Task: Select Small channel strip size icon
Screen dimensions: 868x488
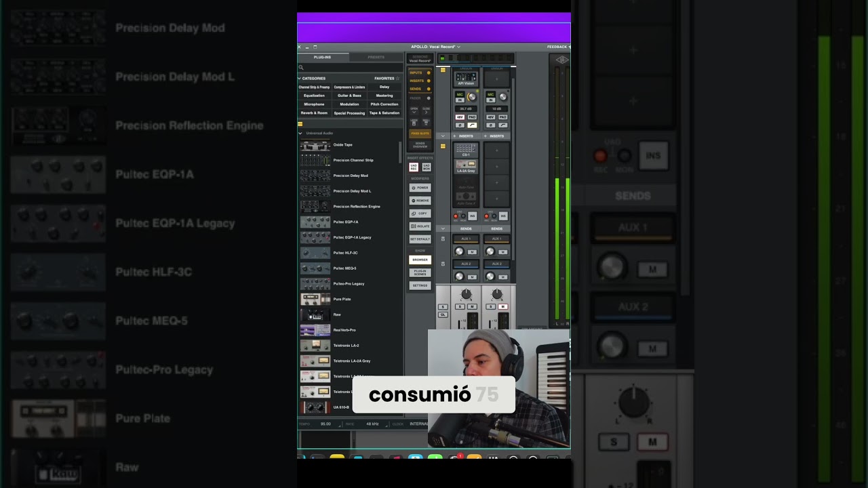Action: [x=426, y=122]
